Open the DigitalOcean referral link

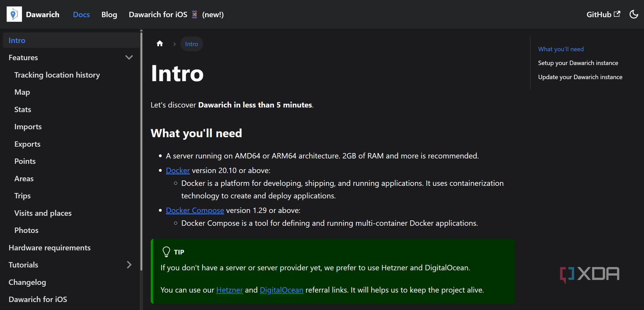point(281,290)
